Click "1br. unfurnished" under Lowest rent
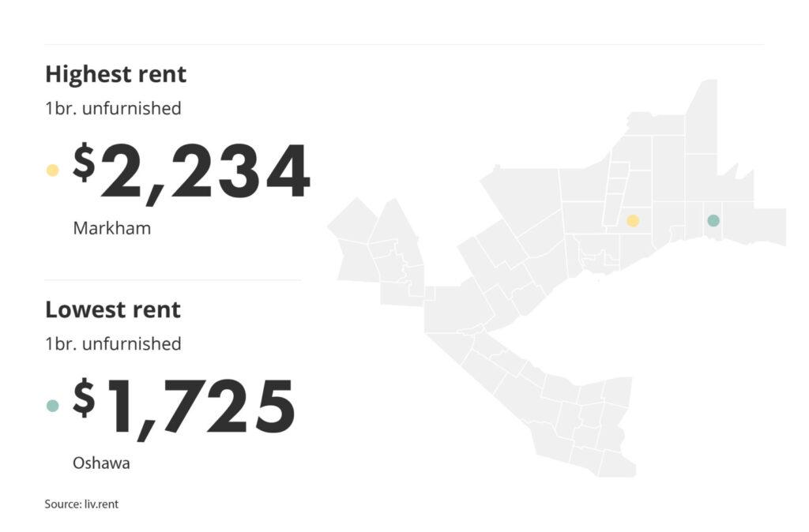Screen dimensions: 809x532 tap(113, 343)
